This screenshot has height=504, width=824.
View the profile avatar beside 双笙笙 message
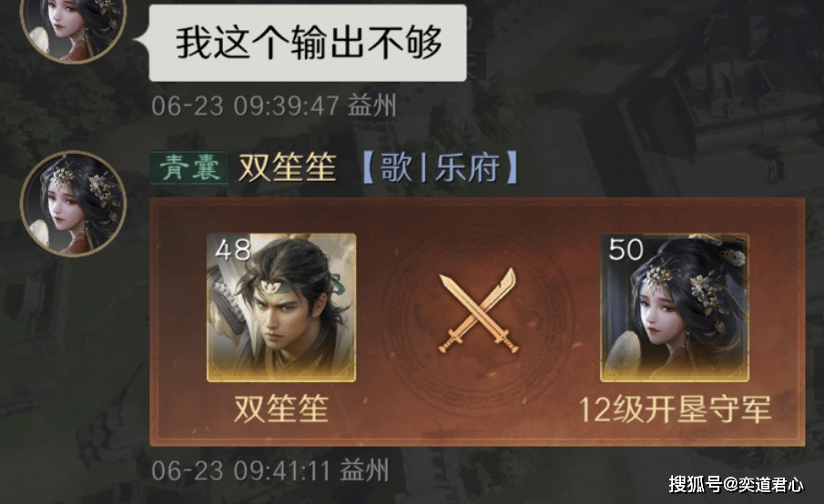pyautogui.click(x=73, y=204)
